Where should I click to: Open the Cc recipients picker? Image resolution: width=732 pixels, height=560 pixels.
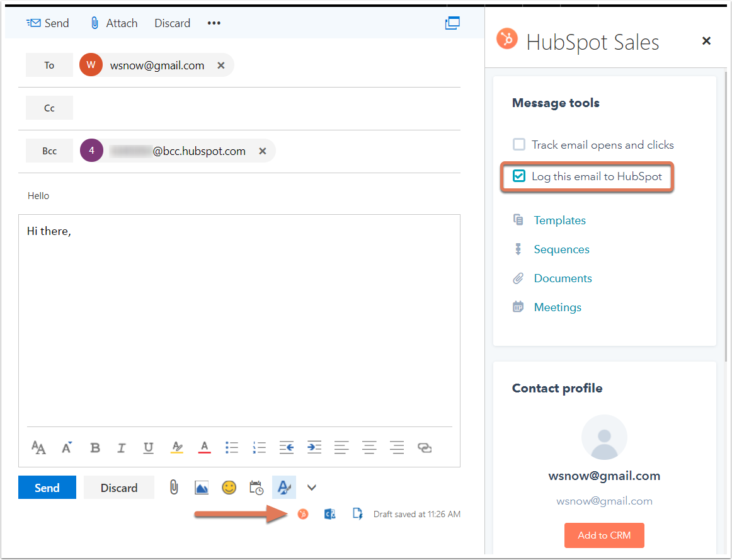(50, 108)
